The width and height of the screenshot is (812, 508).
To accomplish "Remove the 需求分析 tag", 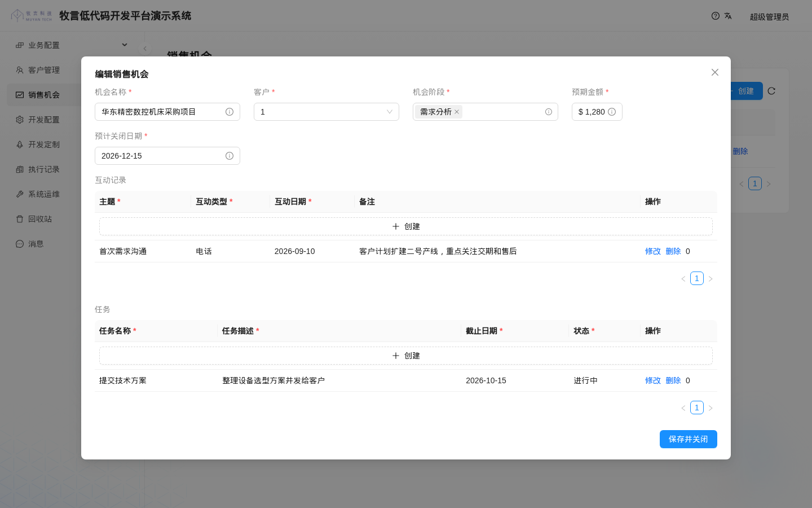I will [x=457, y=112].
